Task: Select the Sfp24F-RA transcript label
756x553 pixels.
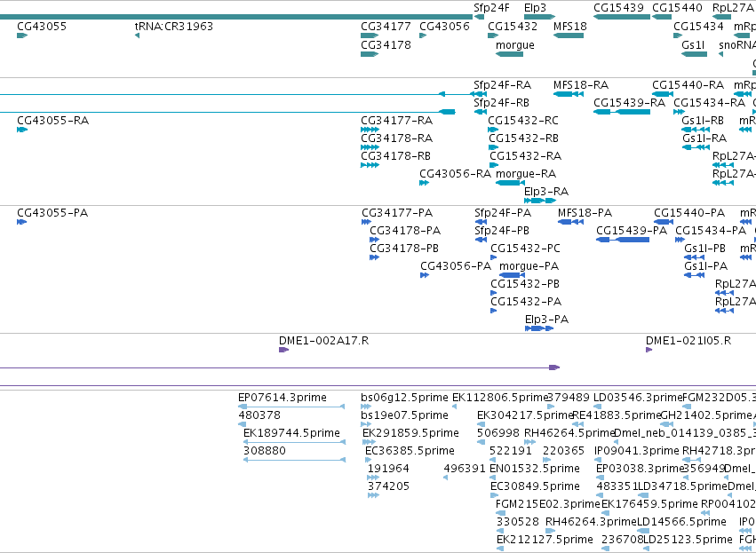Action: click(x=503, y=85)
